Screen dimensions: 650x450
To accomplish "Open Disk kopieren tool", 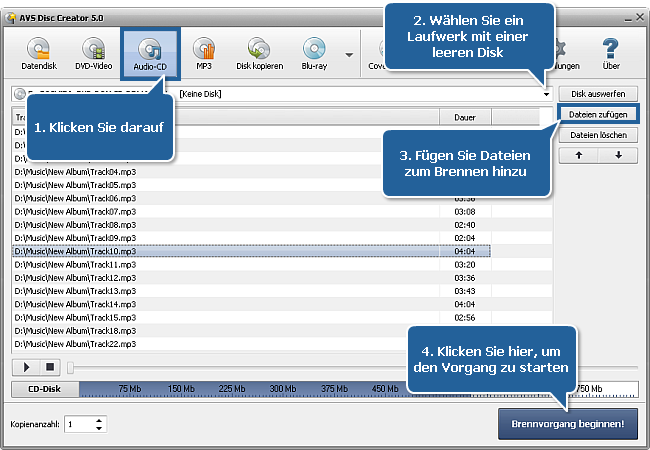I will (260, 54).
